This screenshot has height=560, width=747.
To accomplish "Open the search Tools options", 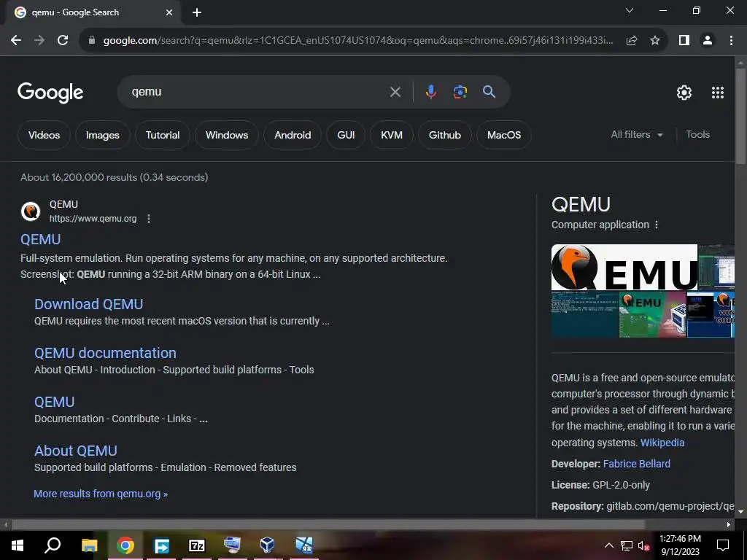I will [x=697, y=135].
